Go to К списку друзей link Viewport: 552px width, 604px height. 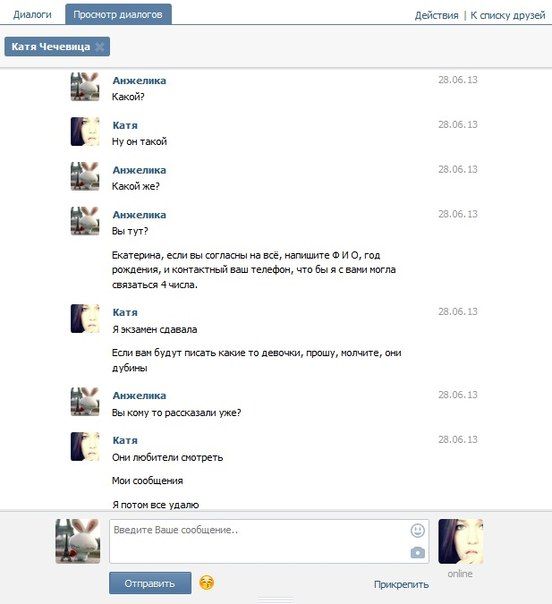[508, 15]
